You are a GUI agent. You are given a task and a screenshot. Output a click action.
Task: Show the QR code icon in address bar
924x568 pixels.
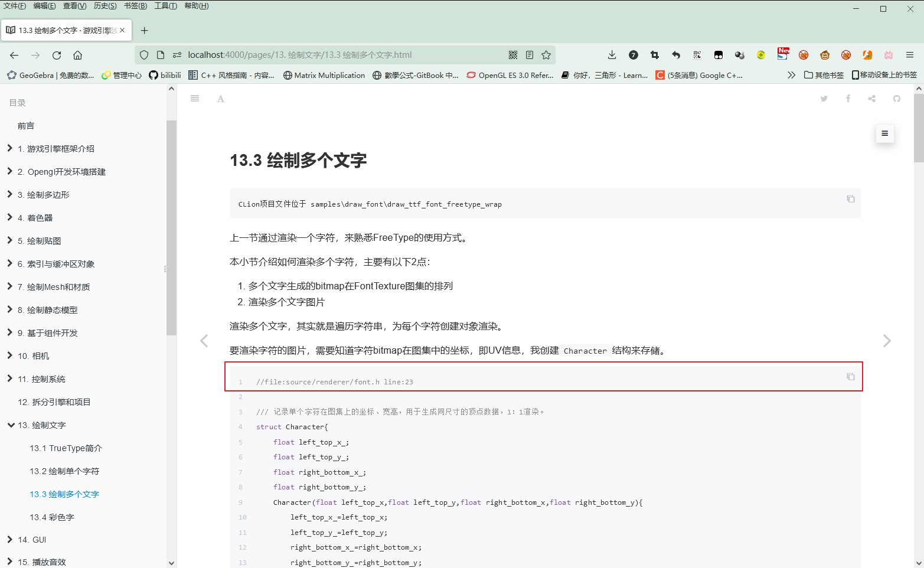coord(513,55)
